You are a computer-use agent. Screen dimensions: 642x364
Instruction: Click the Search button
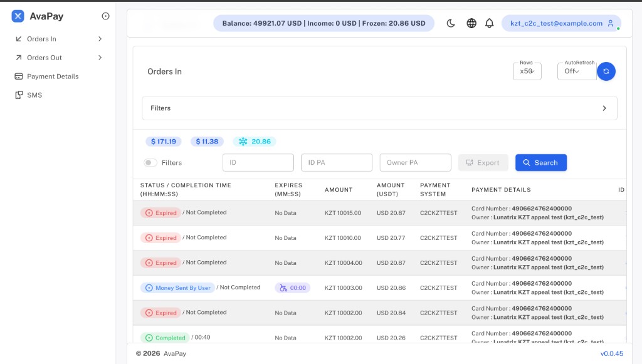(x=541, y=163)
